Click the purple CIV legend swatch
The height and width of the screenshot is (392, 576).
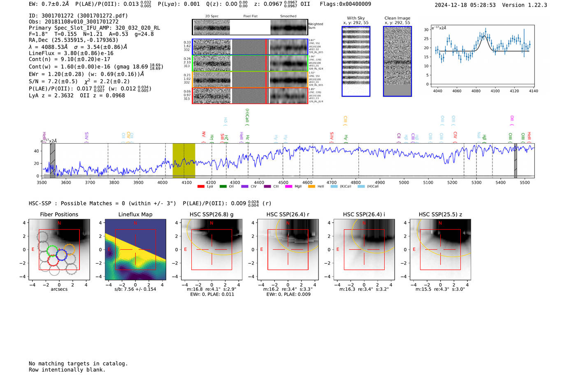tap(245, 186)
